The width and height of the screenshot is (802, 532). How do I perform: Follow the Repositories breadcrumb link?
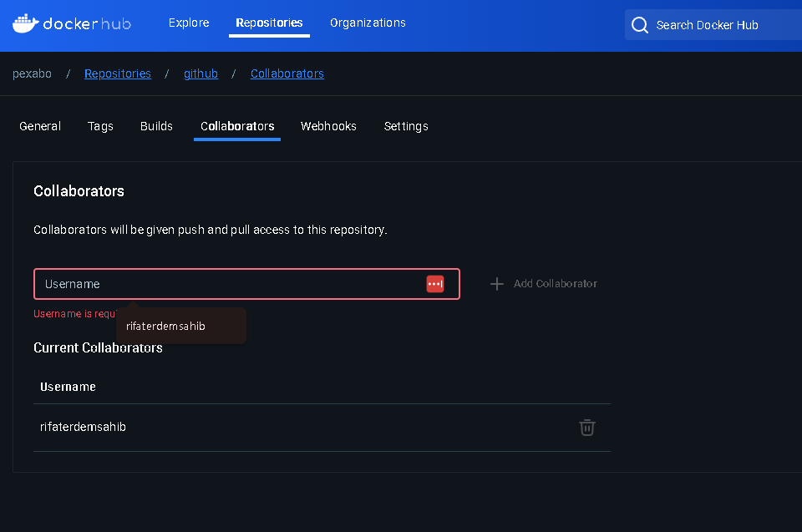118,73
